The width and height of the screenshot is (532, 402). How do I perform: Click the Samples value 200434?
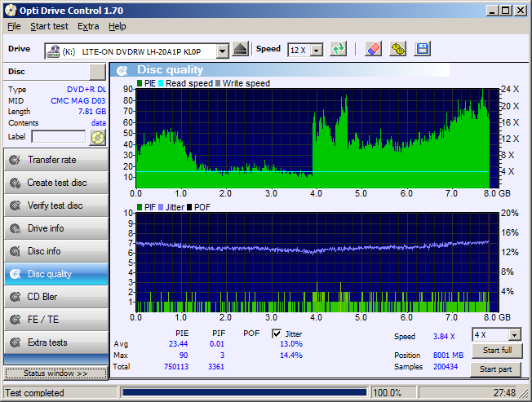point(446,367)
